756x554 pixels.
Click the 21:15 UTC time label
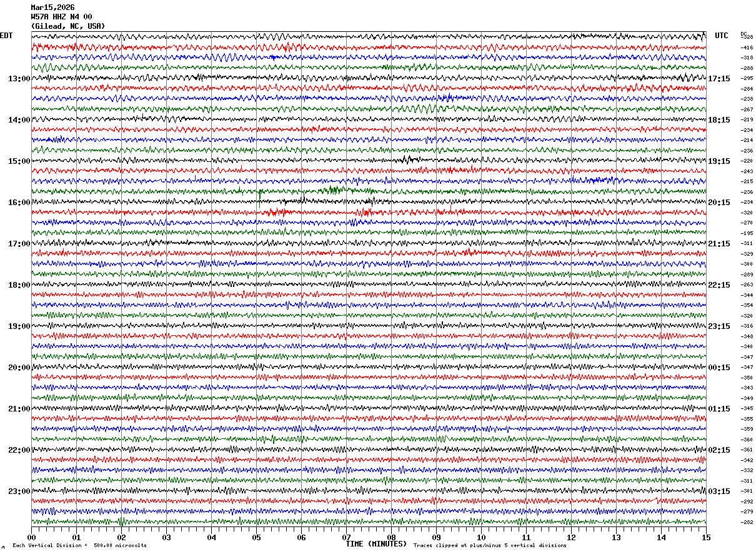point(719,244)
